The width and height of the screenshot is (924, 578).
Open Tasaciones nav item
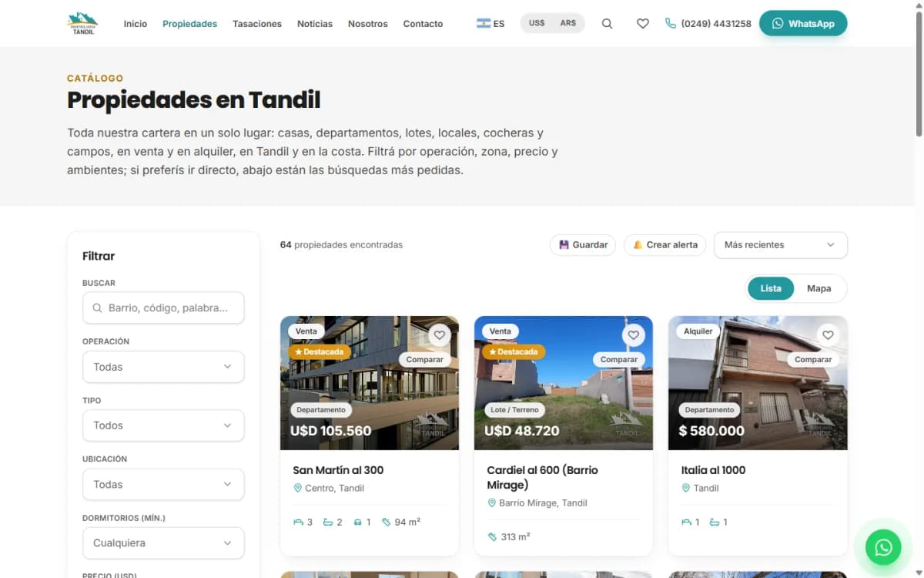click(257, 24)
